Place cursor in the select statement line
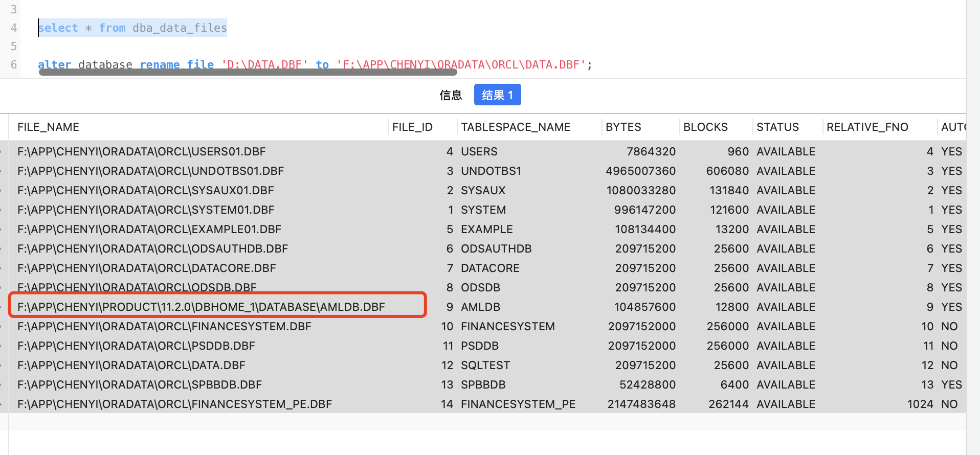The height and width of the screenshot is (455, 980). tap(132, 28)
